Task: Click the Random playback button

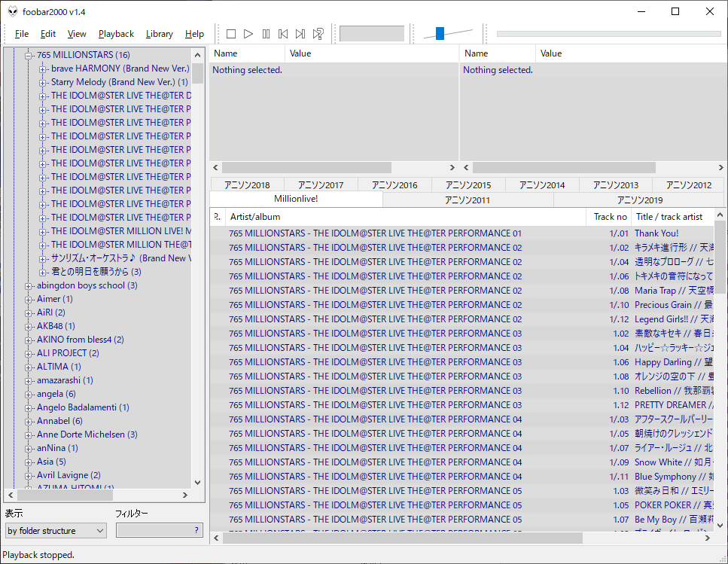Action: point(318,34)
